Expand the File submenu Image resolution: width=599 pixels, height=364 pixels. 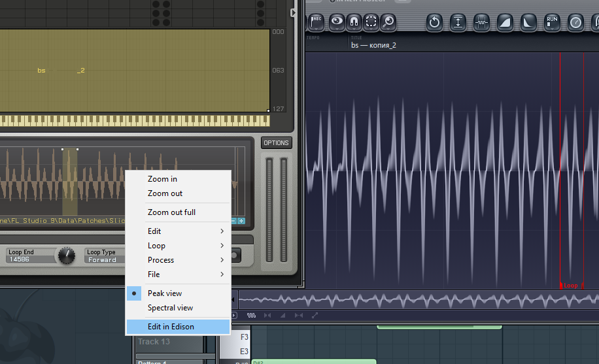click(179, 274)
